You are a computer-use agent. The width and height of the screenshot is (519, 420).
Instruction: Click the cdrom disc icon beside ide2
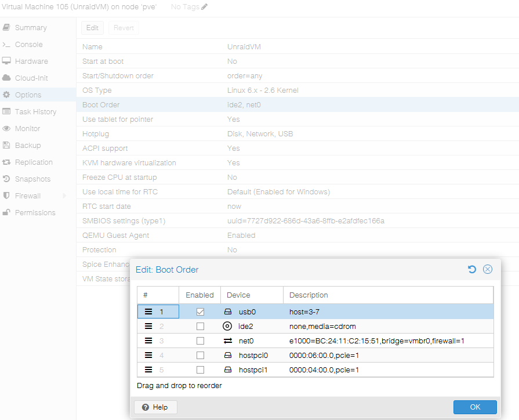point(227,326)
